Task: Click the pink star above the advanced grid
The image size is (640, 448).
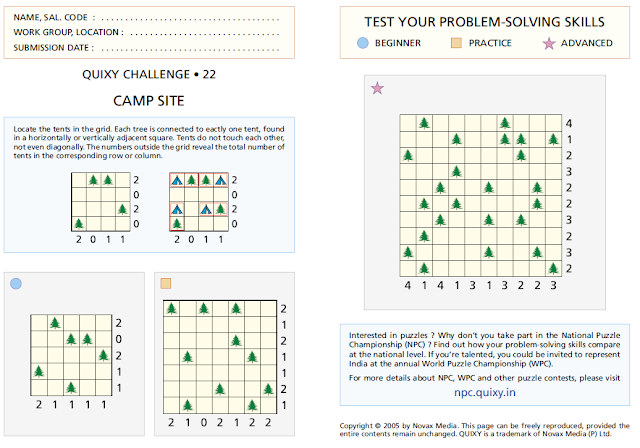Action: 377,88
